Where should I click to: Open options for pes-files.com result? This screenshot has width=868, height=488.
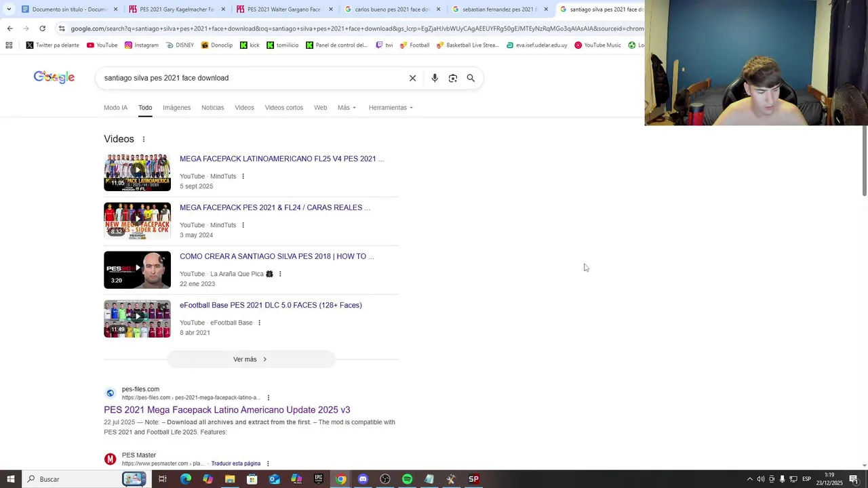pos(269,398)
